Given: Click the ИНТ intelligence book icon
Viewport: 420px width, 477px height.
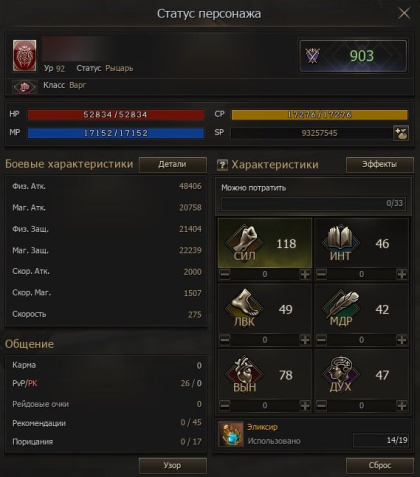Looking at the screenshot, I should point(341,241).
